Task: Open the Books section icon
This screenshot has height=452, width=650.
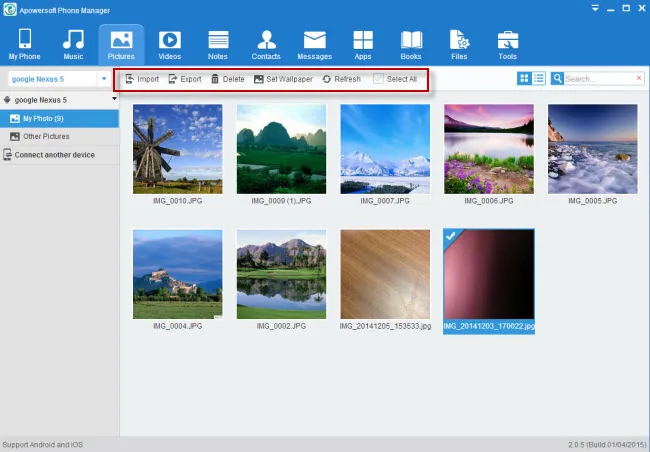Action: pyautogui.click(x=411, y=40)
